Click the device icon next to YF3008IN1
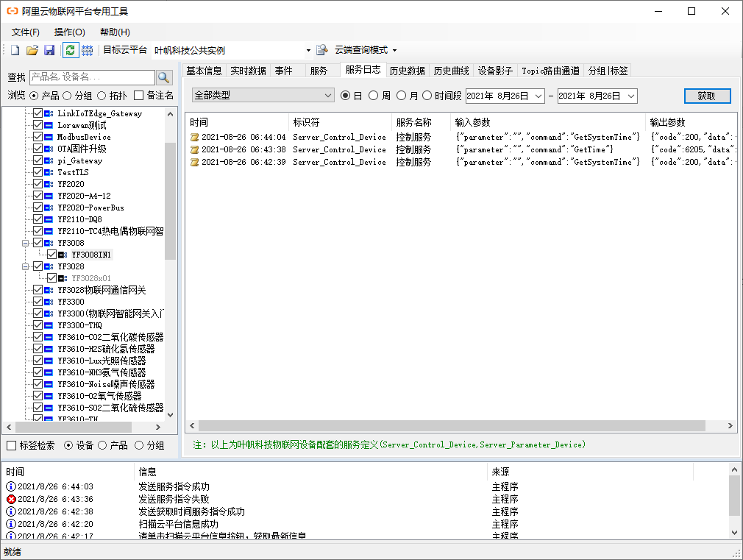 point(62,254)
